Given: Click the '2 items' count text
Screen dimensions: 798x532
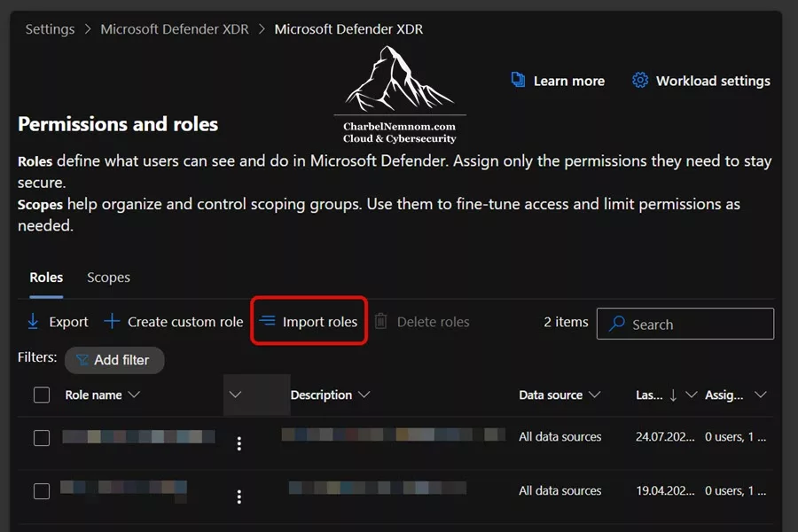Looking at the screenshot, I should [x=566, y=322].
